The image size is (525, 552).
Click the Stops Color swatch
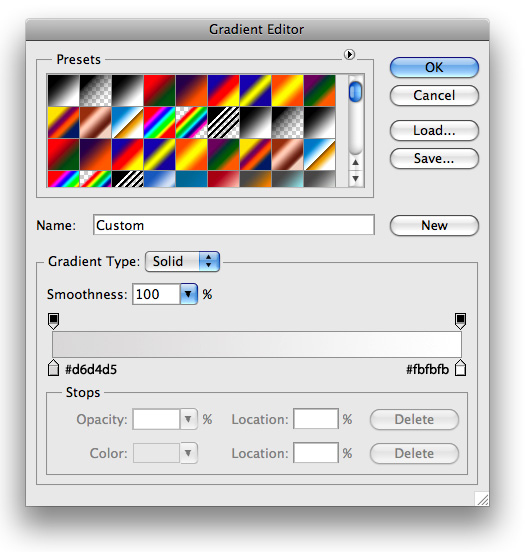pyautogui.click(x=156, y=453)
